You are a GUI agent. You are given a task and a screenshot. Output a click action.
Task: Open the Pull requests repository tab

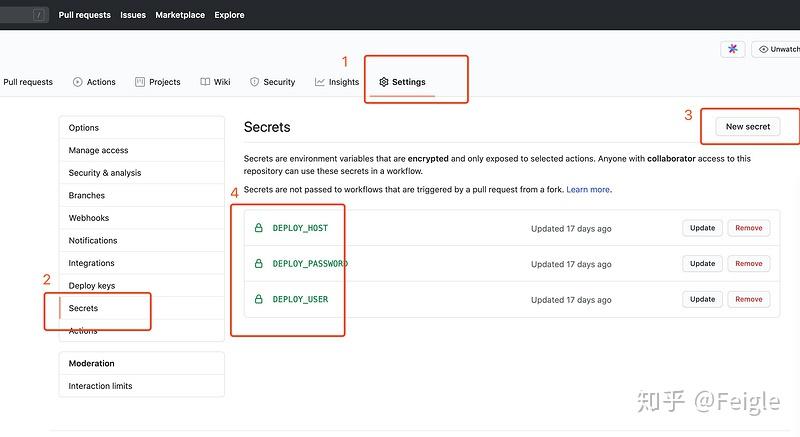click(28, 82)
